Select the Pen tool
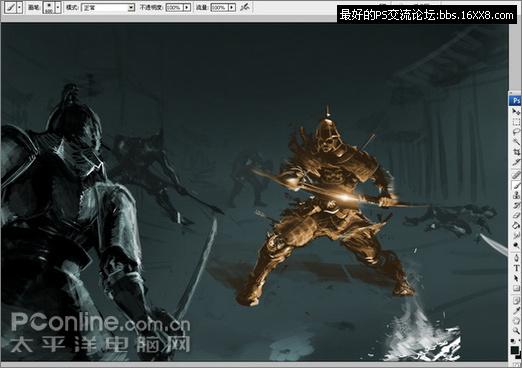The width and height of the screenshot is (522, 368). pyautogui.click(x=516, y=257)
